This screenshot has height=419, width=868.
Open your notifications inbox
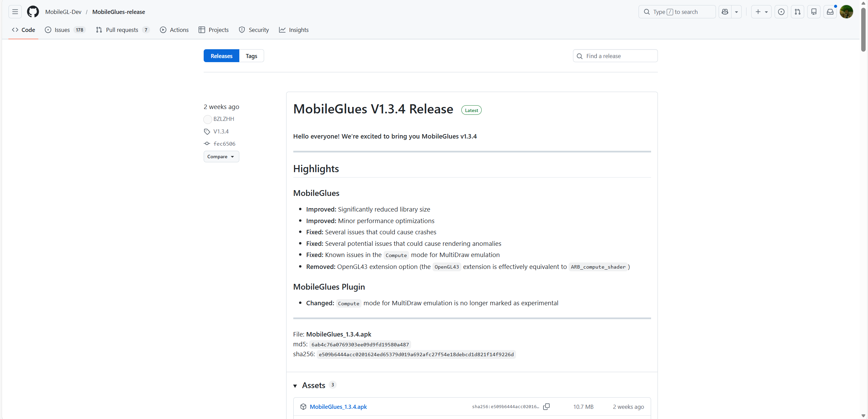coord(830,12)
